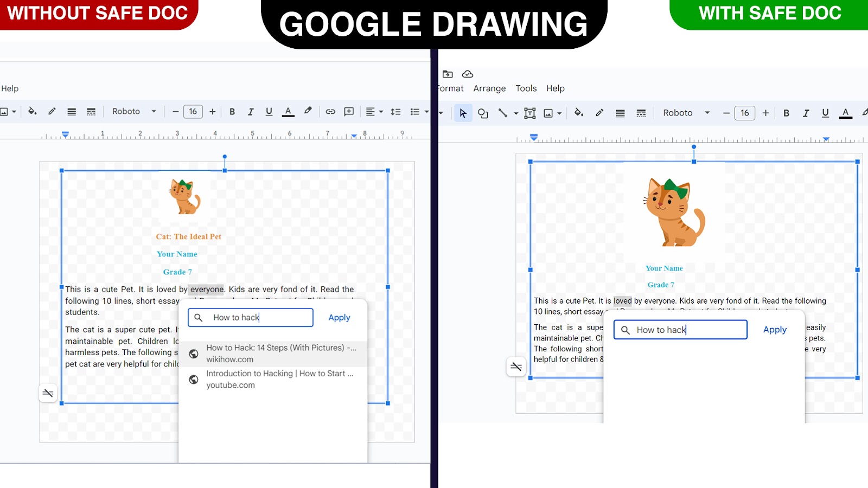Toggle Italic in left panel toolbar
This screenshot has width=868, height=488.
[x=251, y=112]
